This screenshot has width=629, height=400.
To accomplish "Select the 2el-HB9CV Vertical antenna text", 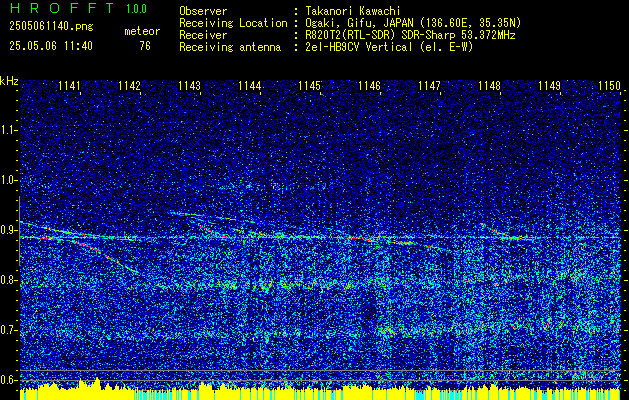I will pyautogui.click(x=389, y=47).
